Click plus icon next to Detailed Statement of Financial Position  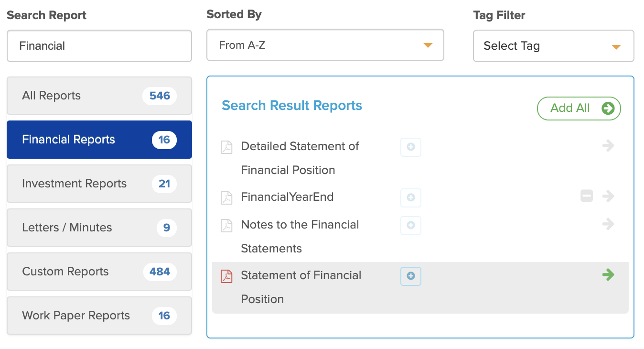point(411,147)
